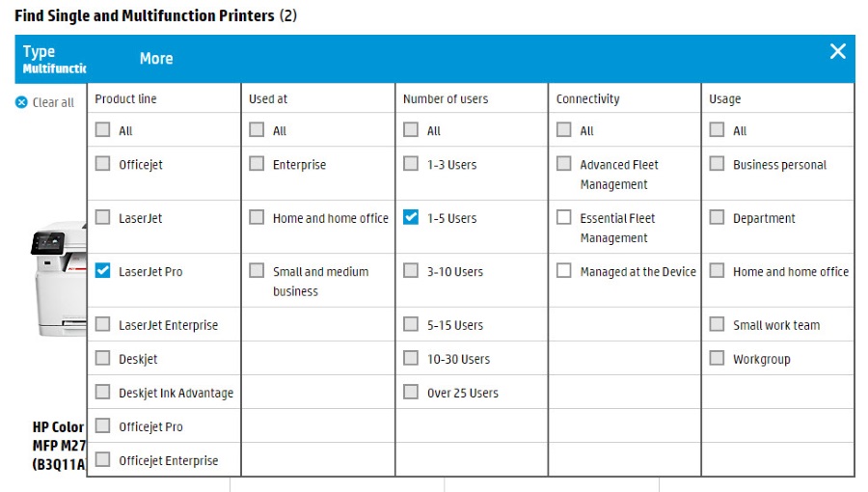Tick Home and home office under Used at
Screen dimensions: 868x492
tap(257, 217)
